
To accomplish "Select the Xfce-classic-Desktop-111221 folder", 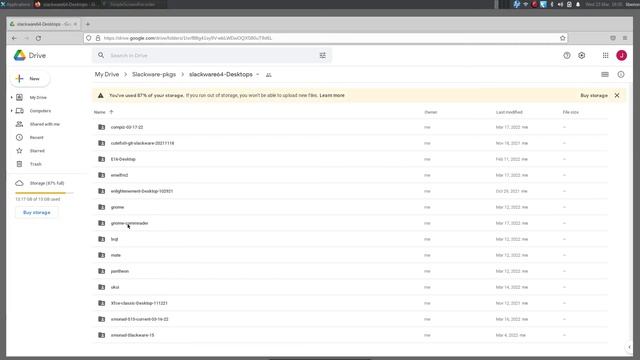I will 350,303.
